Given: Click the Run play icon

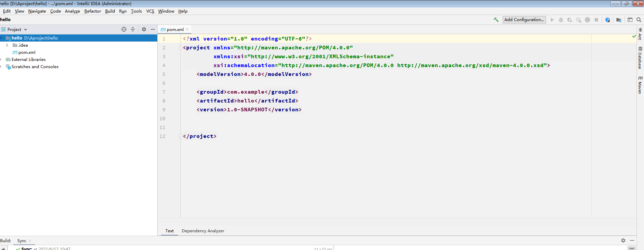Looking at the screenshot, I should pyautogui.click(x=552, y=20).
